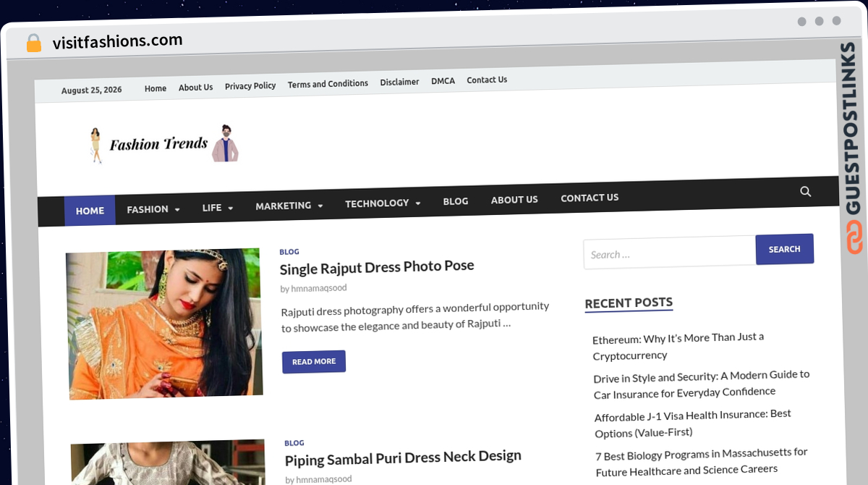Image resolution: width=868 pixels, height=485 pixels.
Task: Open the Home link in the top bar
Action: tap(156, 88)
